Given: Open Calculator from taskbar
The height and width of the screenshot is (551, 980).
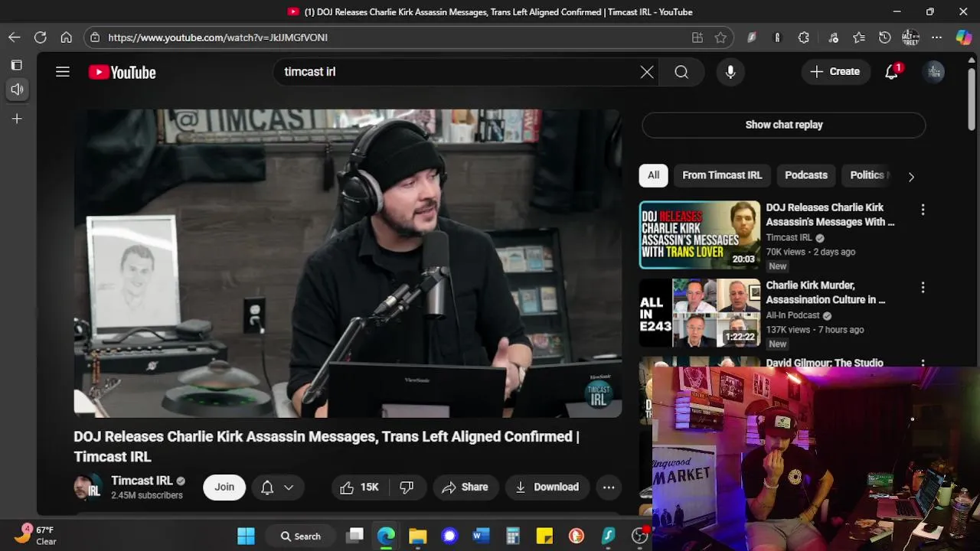Looking at the screenshot, I should (x=513, y=536).
